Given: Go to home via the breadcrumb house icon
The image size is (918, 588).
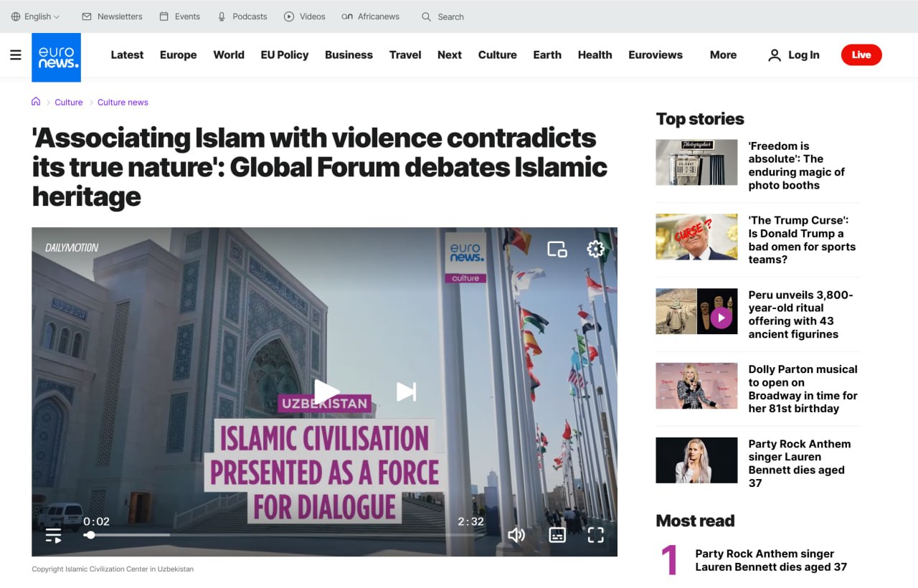Looking at the screenshot, I should point(36,102).
